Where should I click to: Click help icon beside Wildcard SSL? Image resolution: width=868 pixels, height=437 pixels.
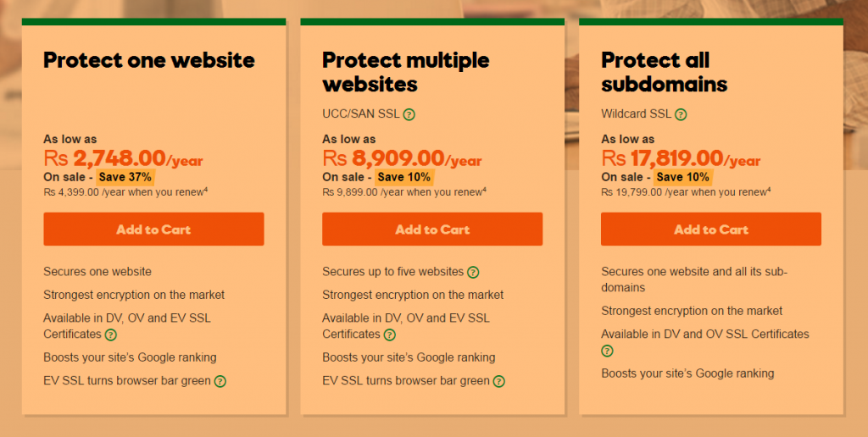(681, 114)
